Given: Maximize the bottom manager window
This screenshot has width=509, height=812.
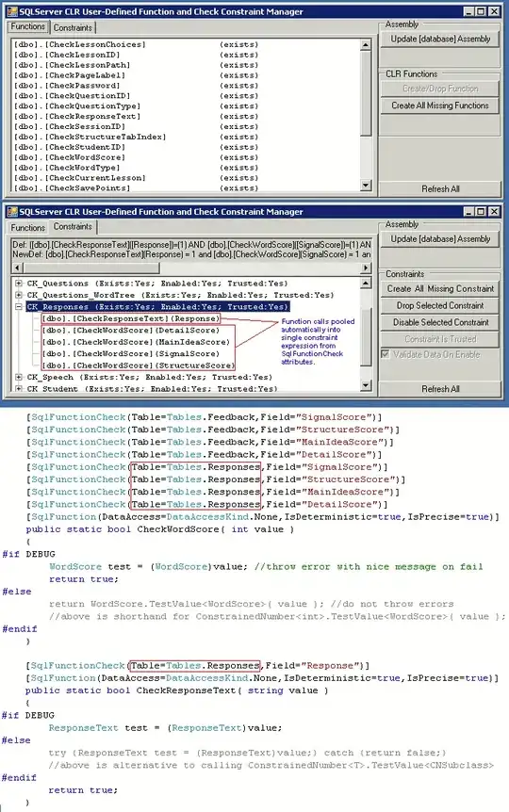Looking at the screenshot, I should click(x=481, y=211).
